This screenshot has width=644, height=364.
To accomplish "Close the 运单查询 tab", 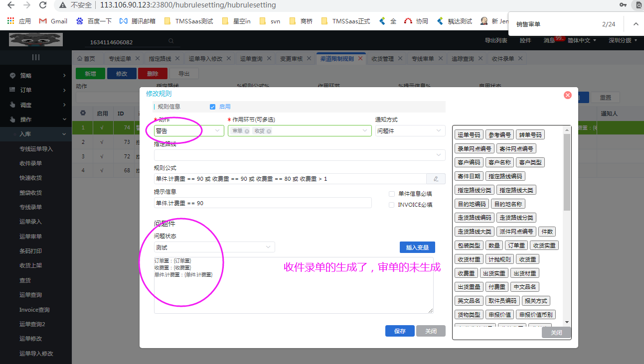I will [x=269, y=58].
